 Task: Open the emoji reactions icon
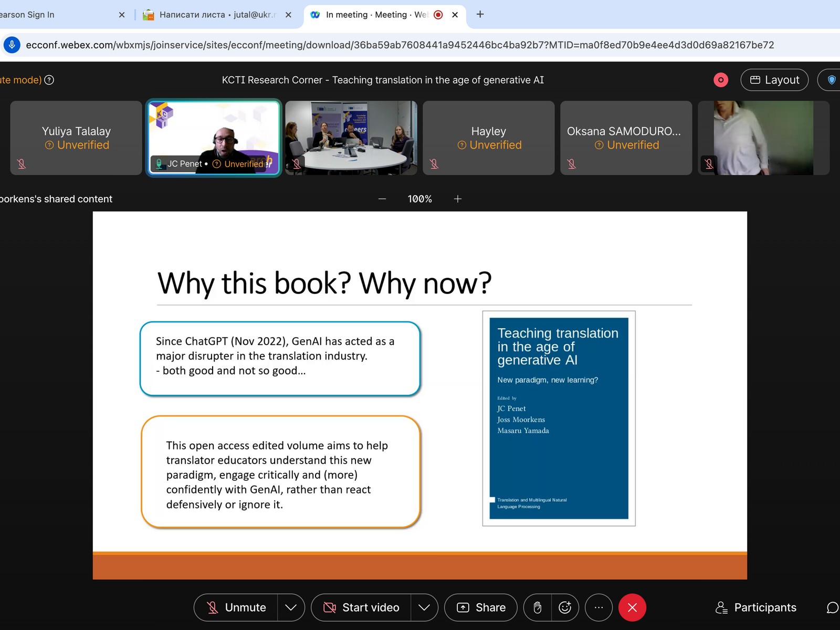(x=565, y=607)
